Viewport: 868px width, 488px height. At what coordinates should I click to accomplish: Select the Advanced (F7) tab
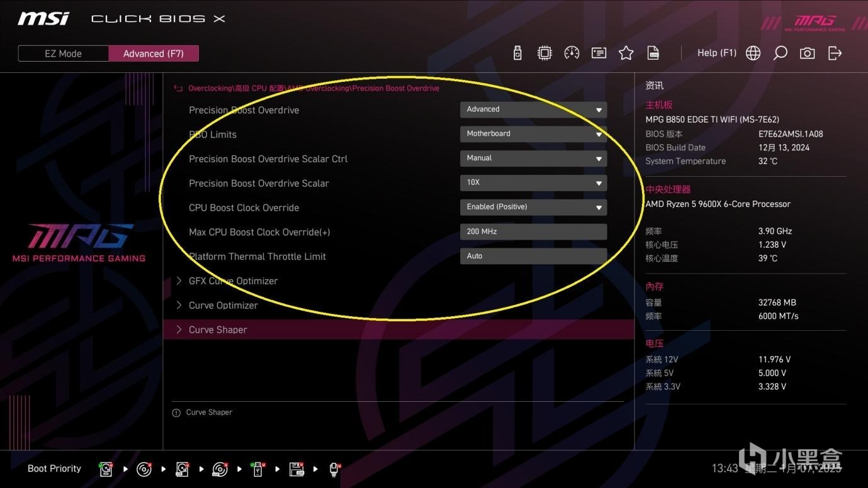(154, 53)
